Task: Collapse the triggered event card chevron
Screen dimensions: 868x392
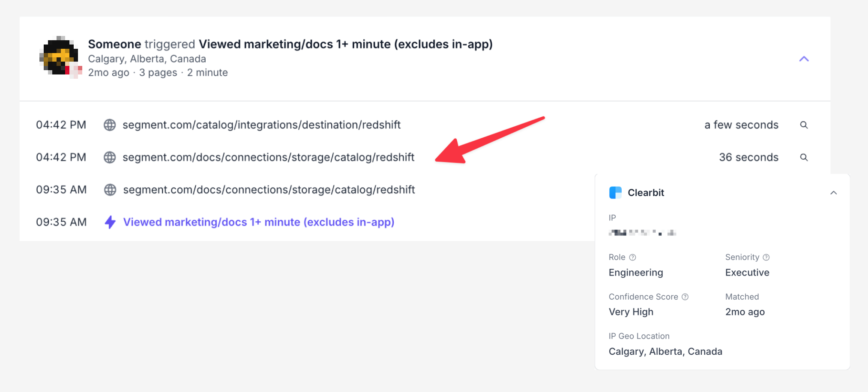Action: point(804,59)
